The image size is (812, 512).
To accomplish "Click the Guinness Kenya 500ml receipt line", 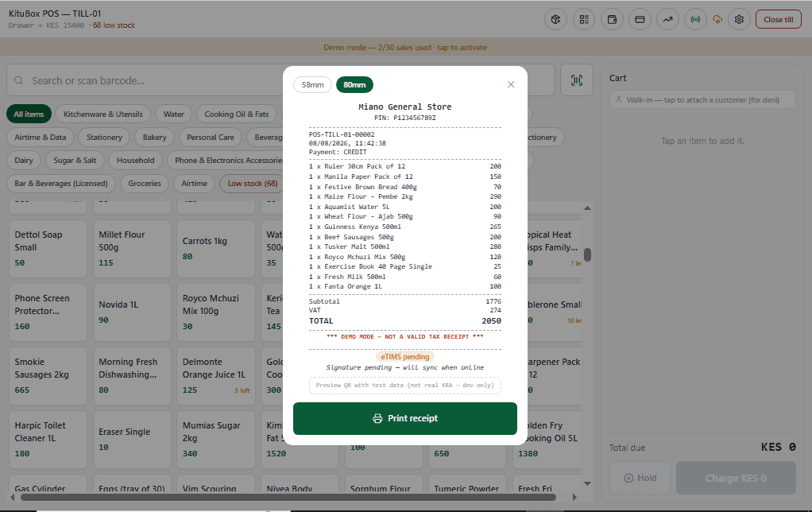I will (x=405, y=227).
